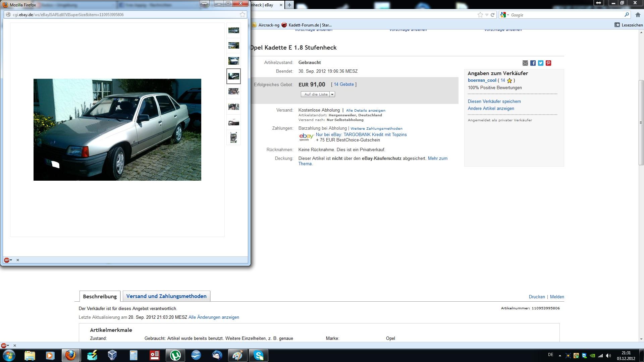Open Skype from taskbar
The width and height of the screenshot is (644, 362).
click(259, 355)
